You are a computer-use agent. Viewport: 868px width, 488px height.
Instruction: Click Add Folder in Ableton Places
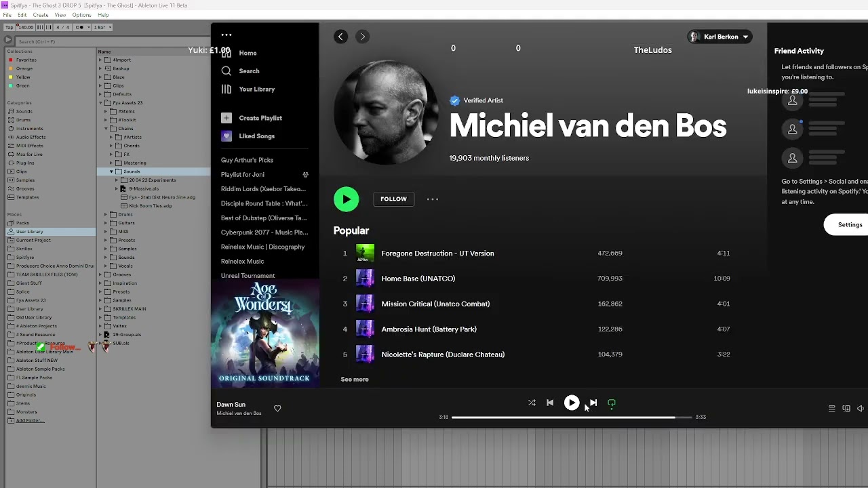point(31,421)
